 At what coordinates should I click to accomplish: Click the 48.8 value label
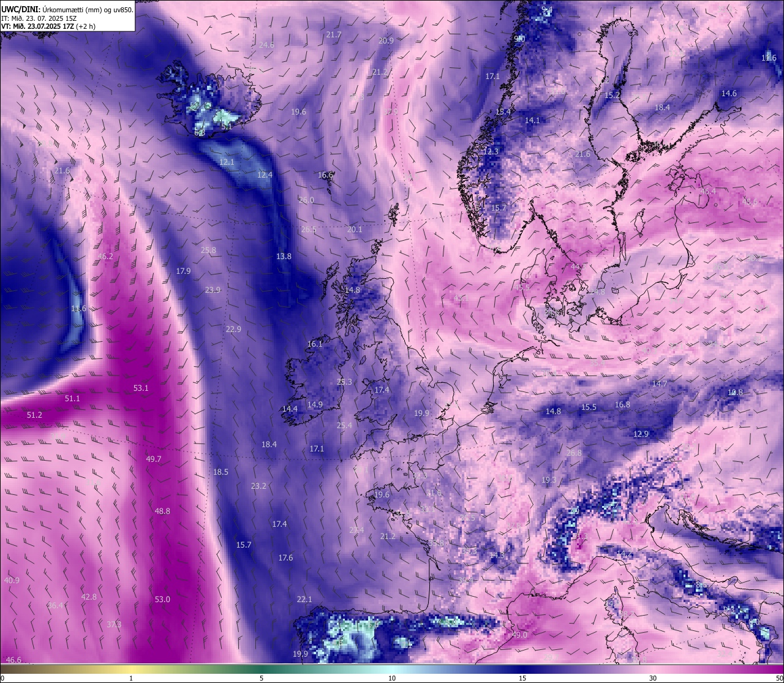(x=162, y=511)
